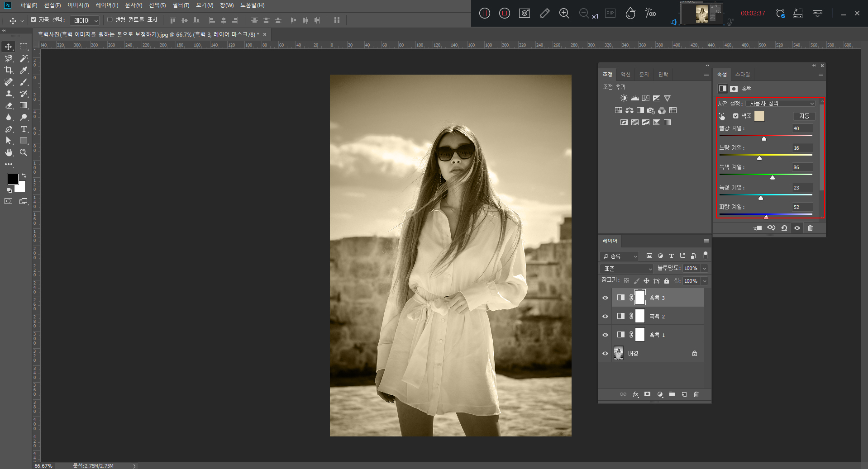Open the layer style fx menu

click(x=635, y=394)
